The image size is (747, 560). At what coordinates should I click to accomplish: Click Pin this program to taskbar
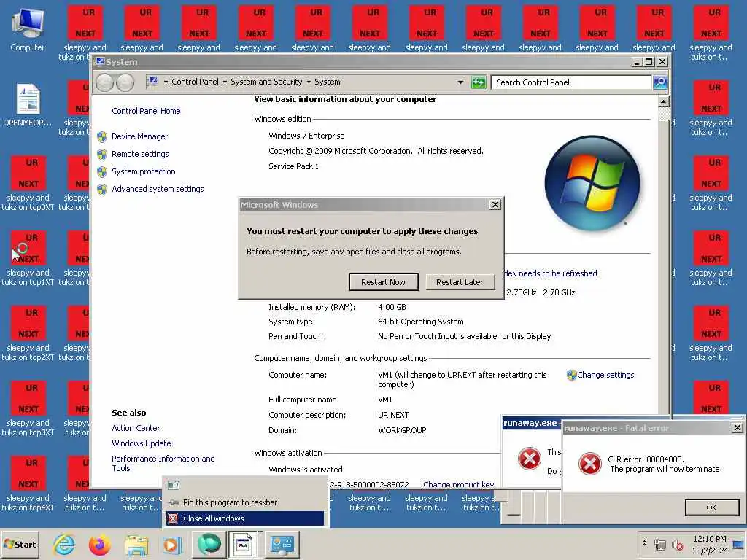pyautogui.click(x=245, y=502)
